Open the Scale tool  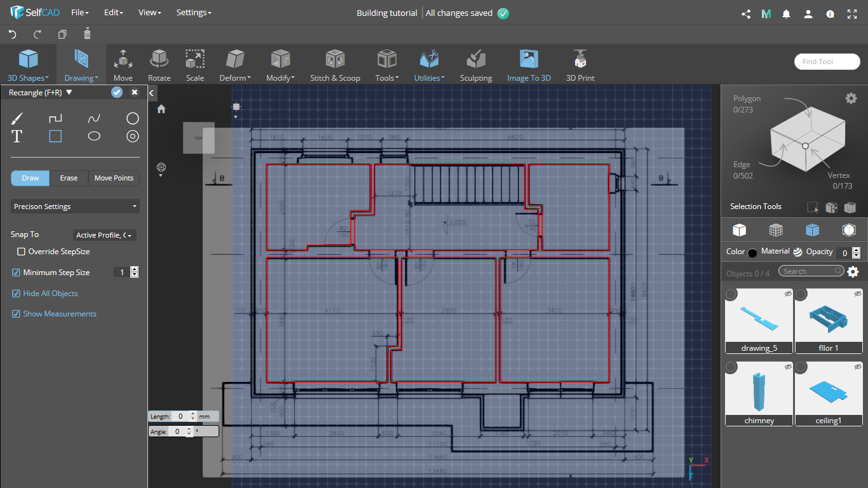coord(195,66)
